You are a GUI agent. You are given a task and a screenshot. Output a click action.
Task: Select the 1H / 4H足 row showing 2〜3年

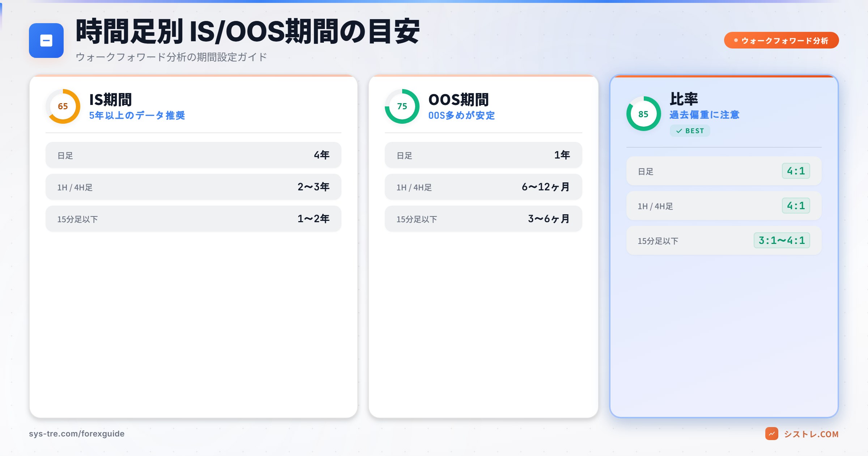tap(193, 187)
